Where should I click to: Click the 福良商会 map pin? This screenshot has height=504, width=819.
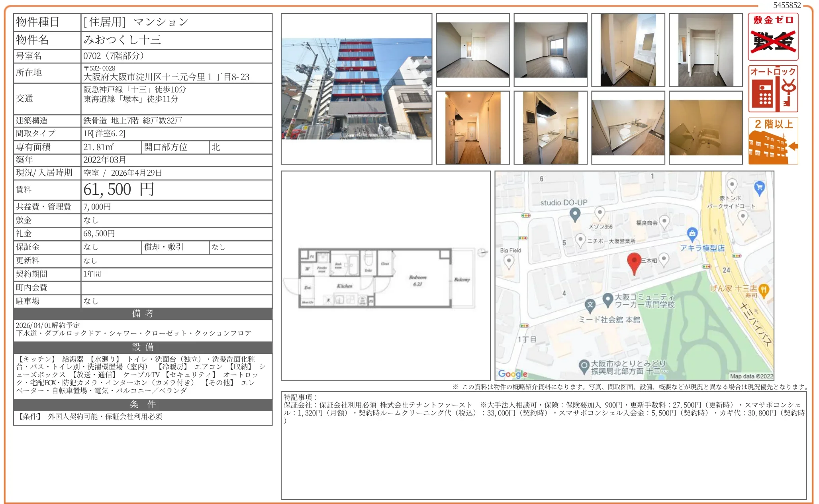tap(664, 221)
